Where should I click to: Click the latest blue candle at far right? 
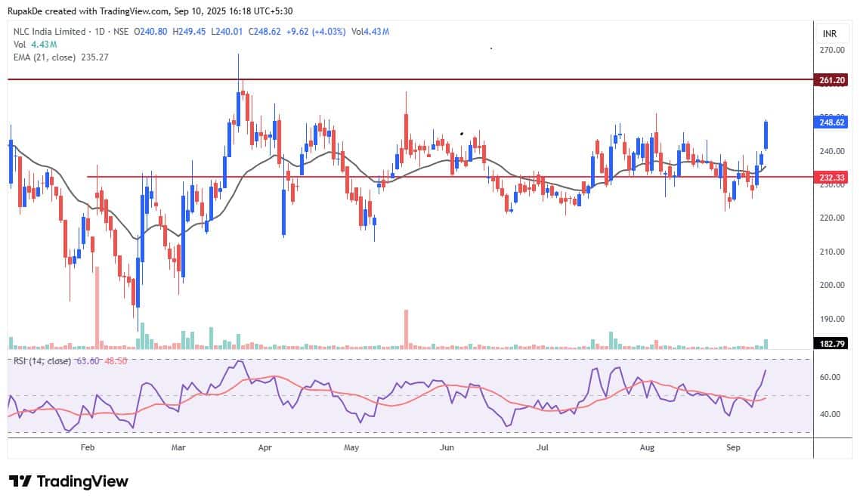pyautogui.click(x=766, y=136)
